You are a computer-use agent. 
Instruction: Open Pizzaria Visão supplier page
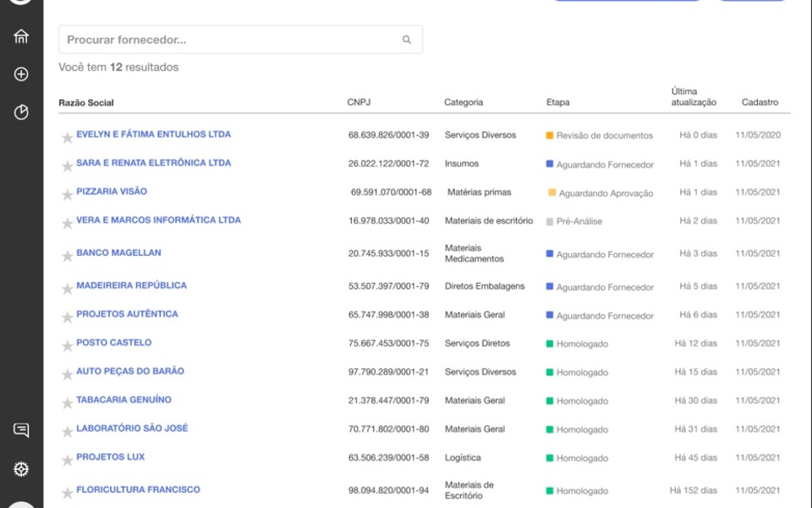point(112,191)
